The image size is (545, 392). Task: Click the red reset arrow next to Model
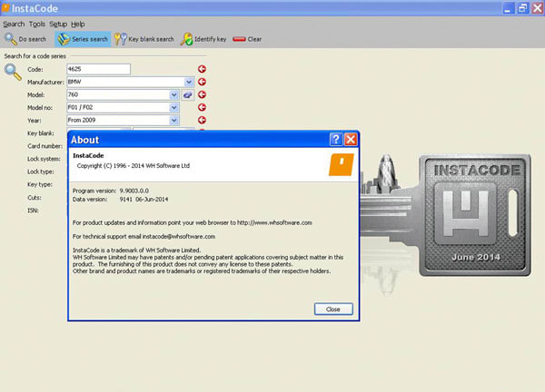coord(202,94)
